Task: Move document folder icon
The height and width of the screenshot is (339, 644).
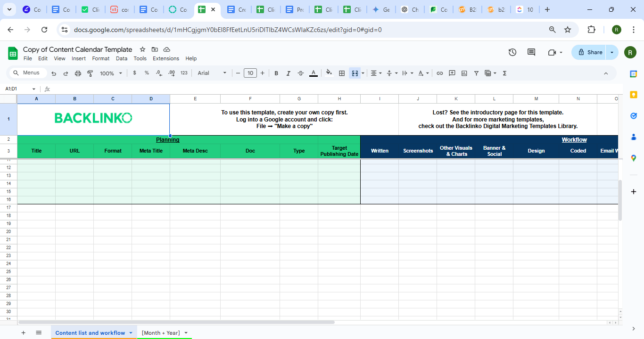Action: click(x=155, y=49)
